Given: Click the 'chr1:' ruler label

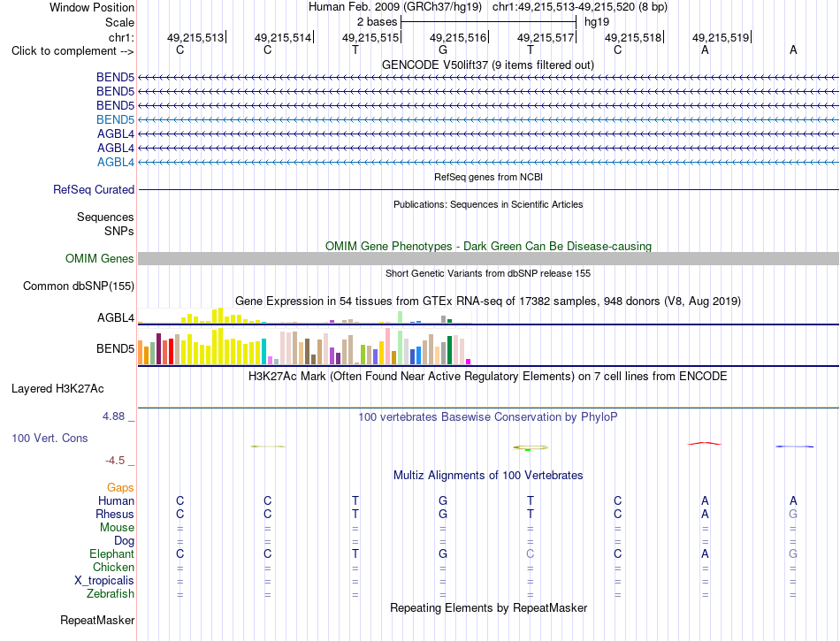Looking at the screenshot, I should [121, 37].
